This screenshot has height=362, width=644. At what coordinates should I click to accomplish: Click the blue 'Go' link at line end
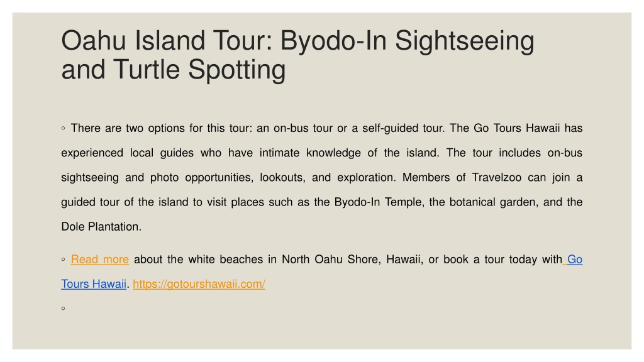(575, 260)
